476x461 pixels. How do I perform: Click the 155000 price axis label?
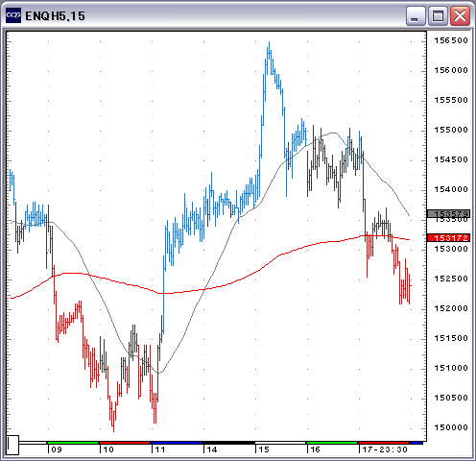tap(451, 130)
